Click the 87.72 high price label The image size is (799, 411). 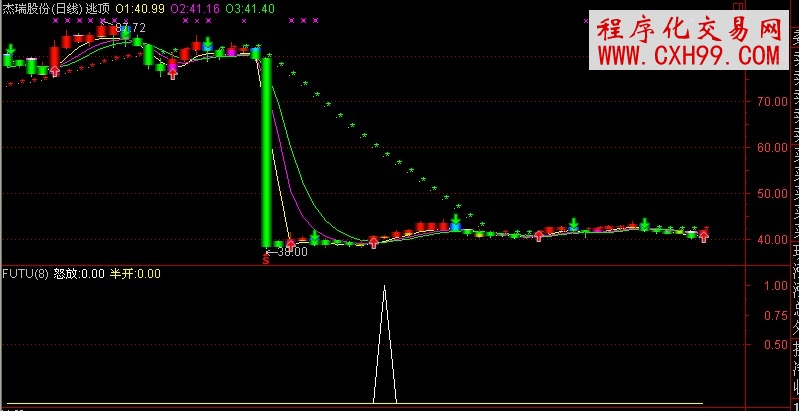[131, 28]
